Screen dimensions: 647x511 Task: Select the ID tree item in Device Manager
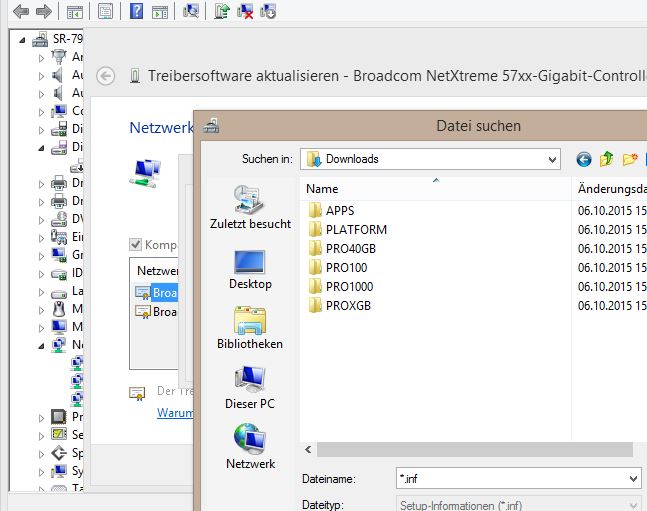click(x=67, y=273)
